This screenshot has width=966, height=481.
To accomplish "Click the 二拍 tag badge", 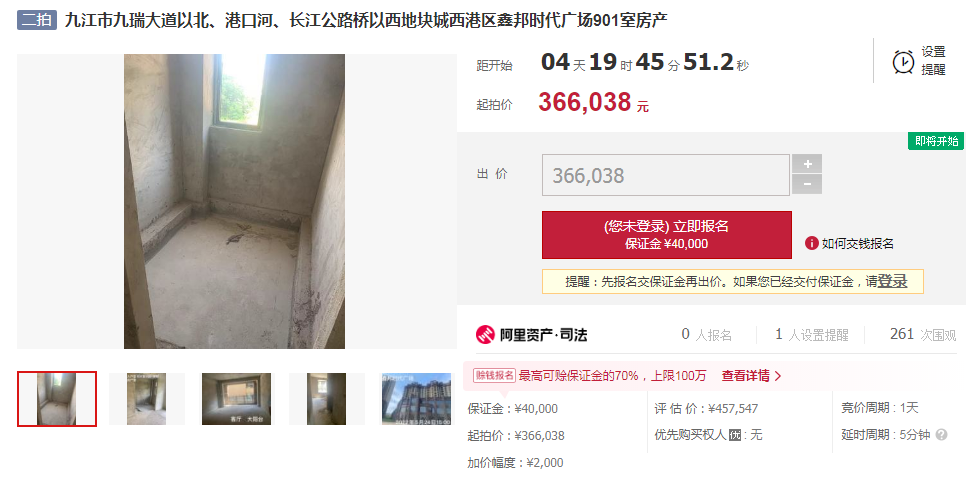I will (x=37, y=20).
